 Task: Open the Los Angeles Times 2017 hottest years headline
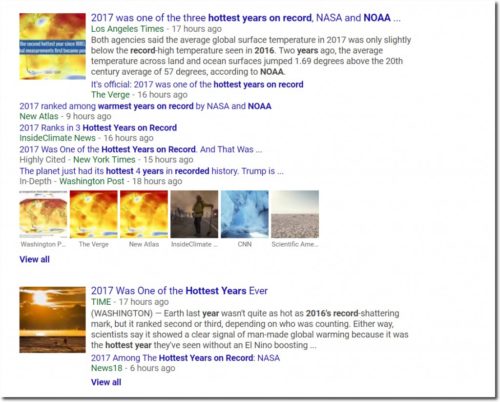coord(246,18)
